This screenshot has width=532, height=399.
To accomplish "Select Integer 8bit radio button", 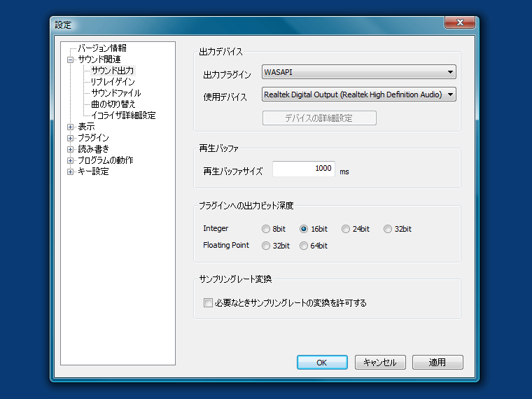I will tap(266, 229).
